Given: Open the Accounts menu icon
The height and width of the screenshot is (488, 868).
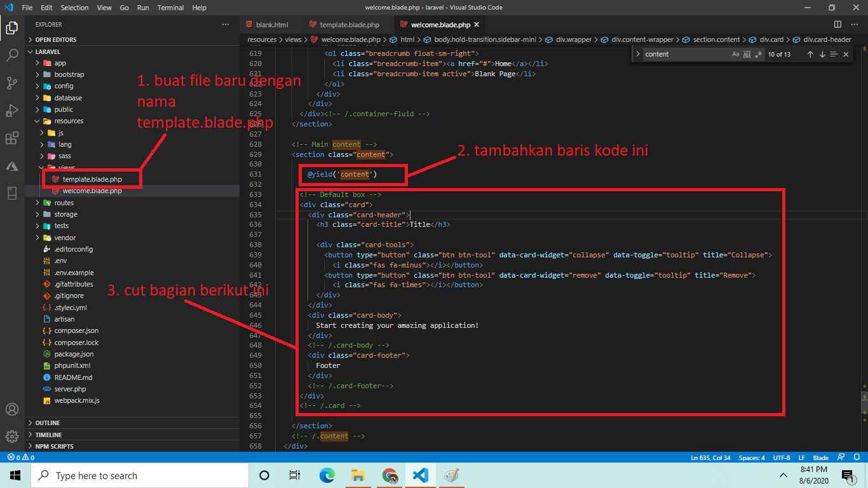Looking at the screenshot, I should (x=12, y=409).
